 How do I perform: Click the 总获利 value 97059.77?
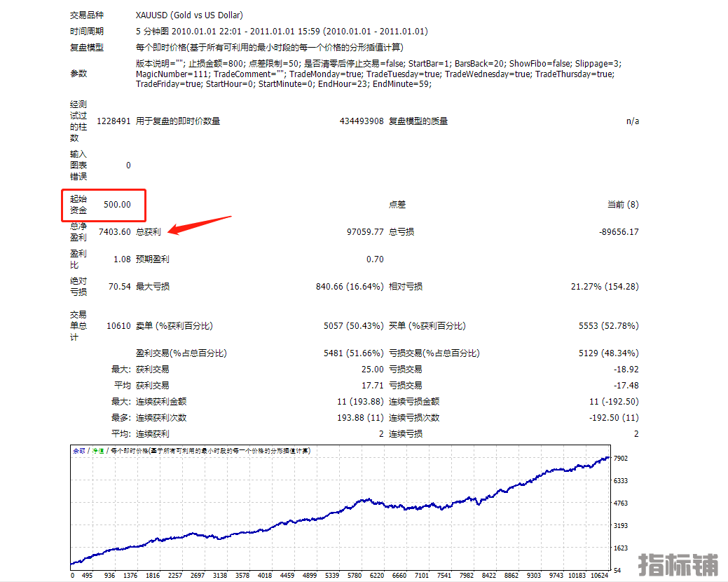[365, 232]
